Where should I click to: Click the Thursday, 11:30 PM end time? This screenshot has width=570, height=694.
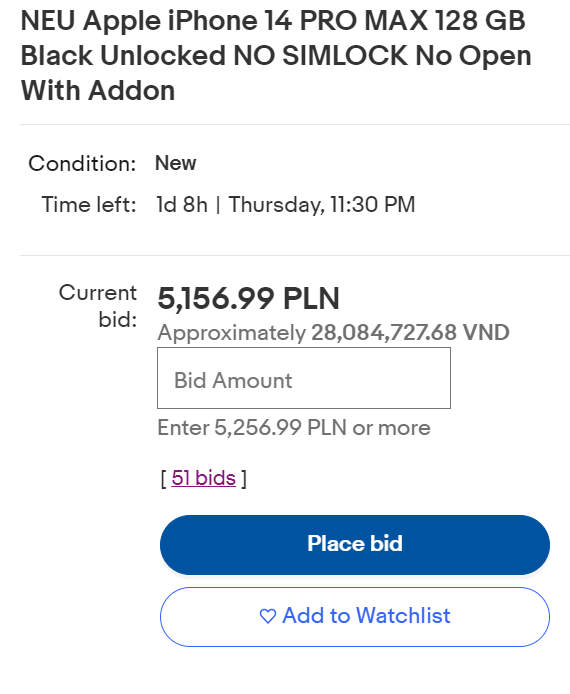click(322, 205)
